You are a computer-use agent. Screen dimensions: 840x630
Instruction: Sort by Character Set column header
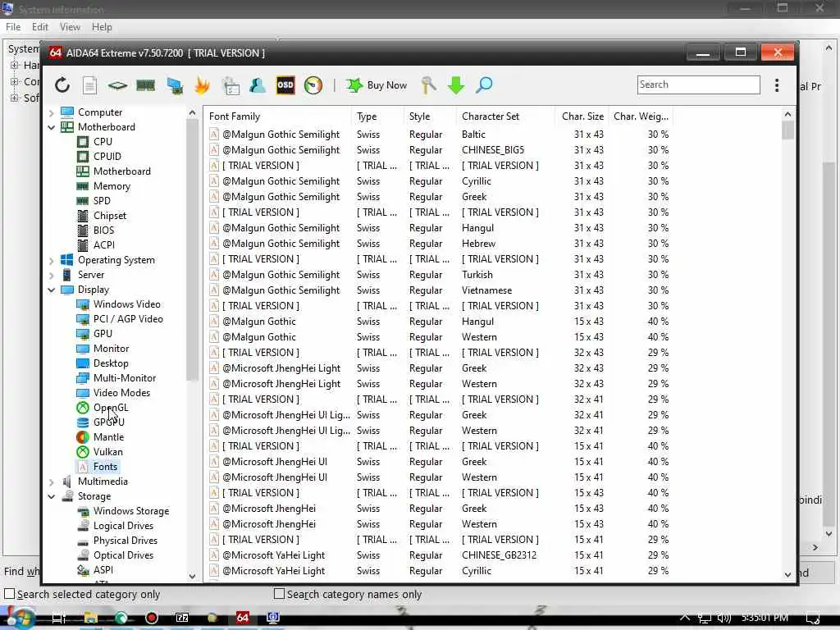point(505,116)
